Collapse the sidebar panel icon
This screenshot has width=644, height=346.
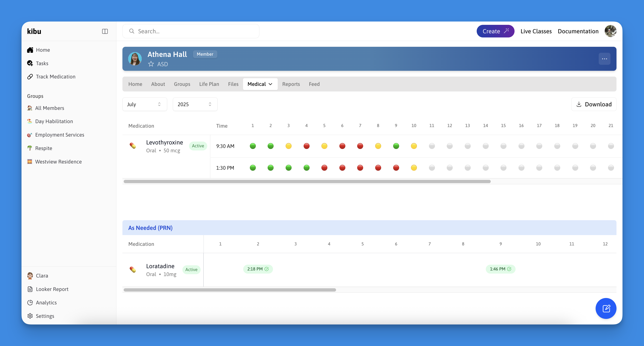[105, 31]
